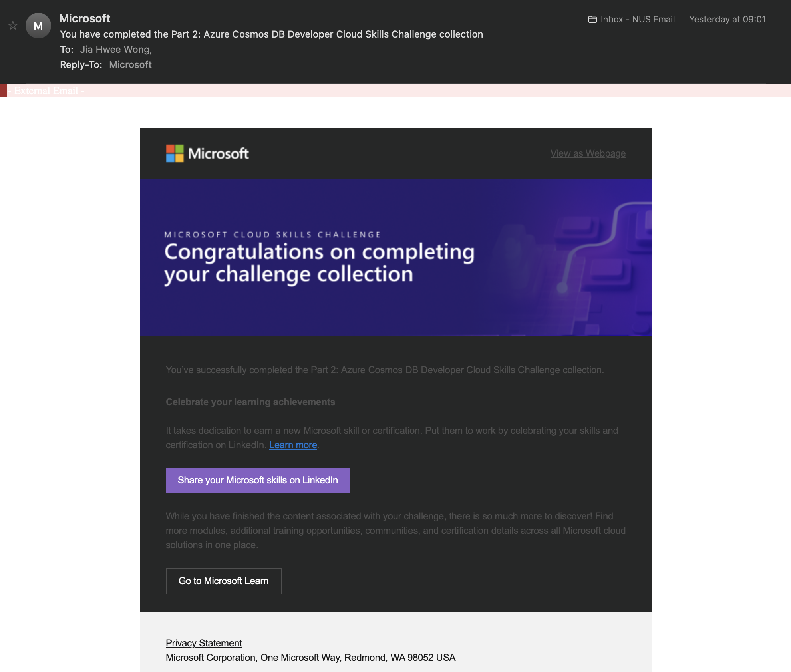
Task: Open the View as Webpage link
Action: tap(588, 153)
